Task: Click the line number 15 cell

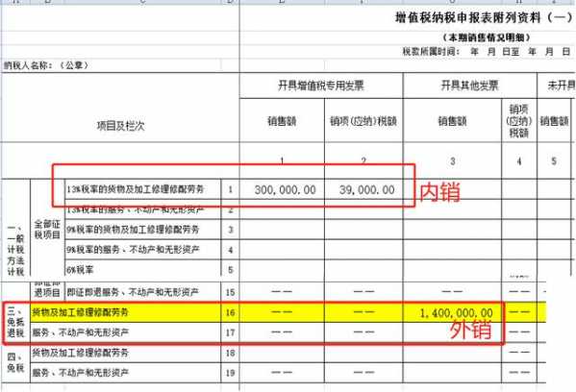Action: point(231,292)
